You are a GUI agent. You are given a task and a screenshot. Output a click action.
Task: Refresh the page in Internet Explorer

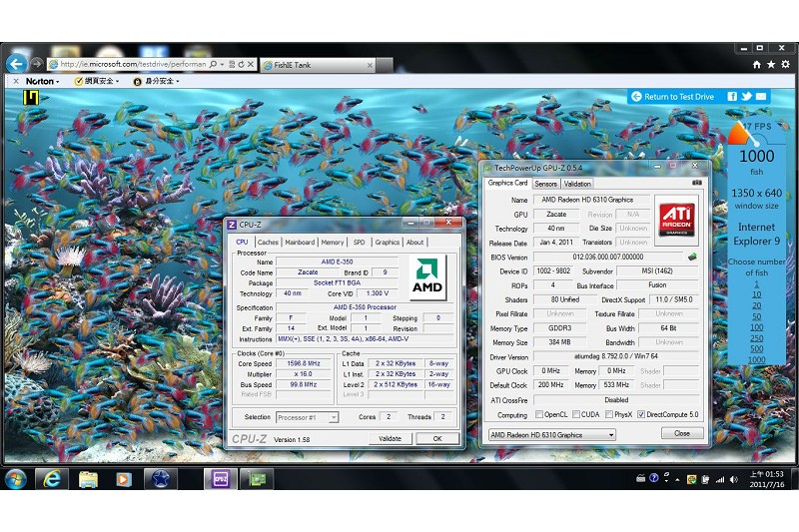(x=241, y=64)
